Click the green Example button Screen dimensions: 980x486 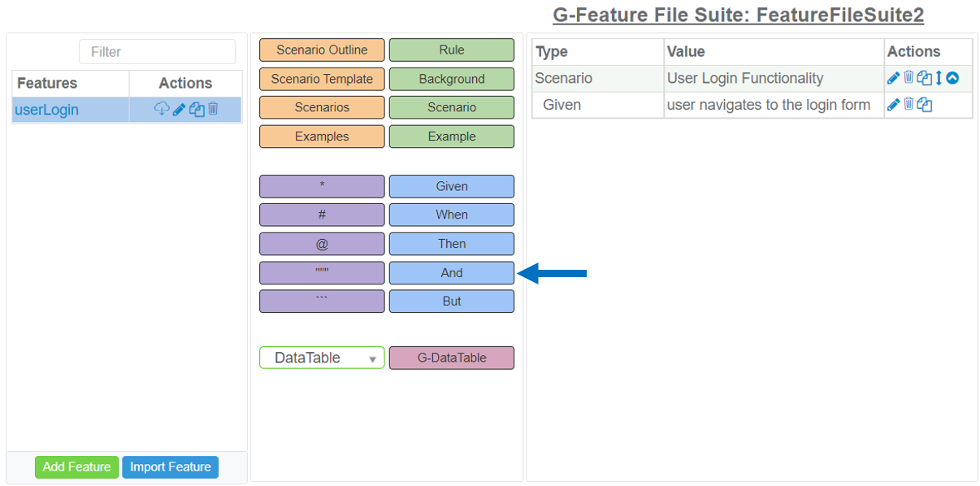(452, 137)
